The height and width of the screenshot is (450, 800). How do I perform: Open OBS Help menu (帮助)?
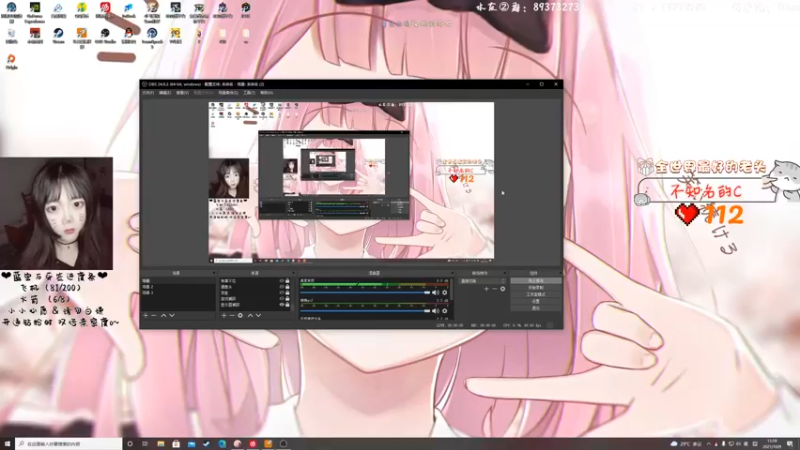[x=266, y=93]
